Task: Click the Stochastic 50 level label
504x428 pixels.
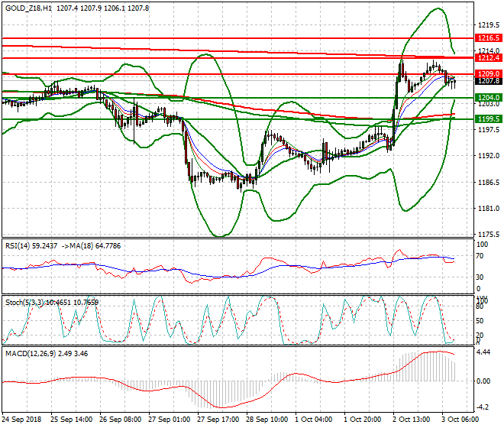Action: click(x=480, y=321)
